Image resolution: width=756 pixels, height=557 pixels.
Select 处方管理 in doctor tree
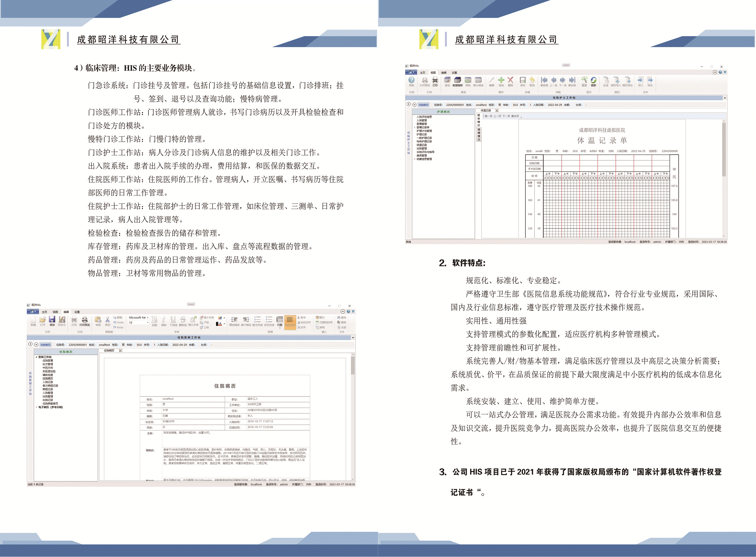click(48, 364)
